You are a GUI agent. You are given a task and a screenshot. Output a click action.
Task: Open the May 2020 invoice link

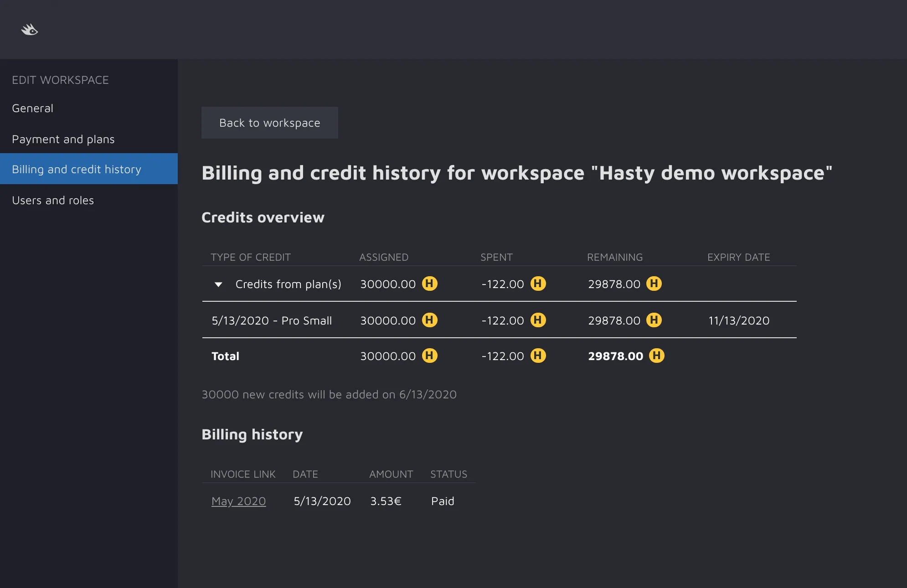click(238, 501)
